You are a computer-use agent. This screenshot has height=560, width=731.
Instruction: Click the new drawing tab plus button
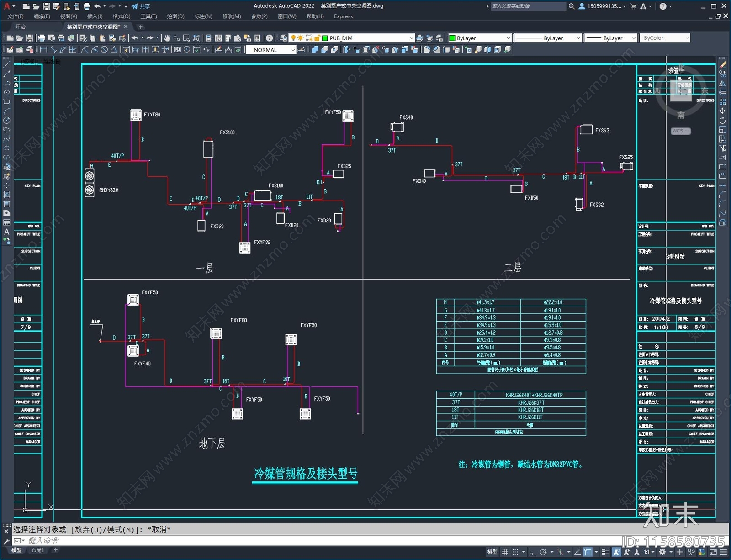coord(140,26)
